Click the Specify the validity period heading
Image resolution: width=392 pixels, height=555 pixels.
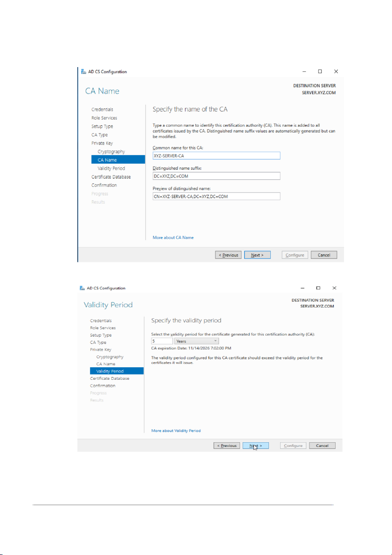[186, 320]
